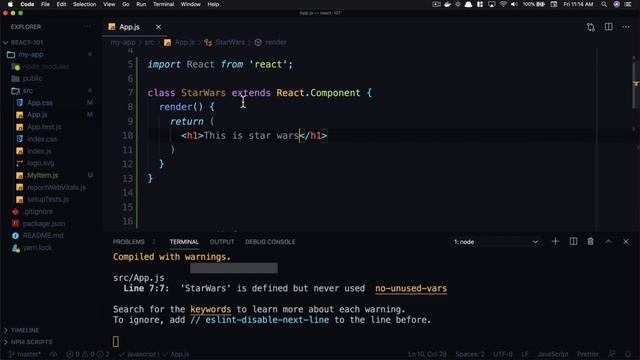Open package.json in the explorer
The image size is (640, 360).
click(44, 224)
